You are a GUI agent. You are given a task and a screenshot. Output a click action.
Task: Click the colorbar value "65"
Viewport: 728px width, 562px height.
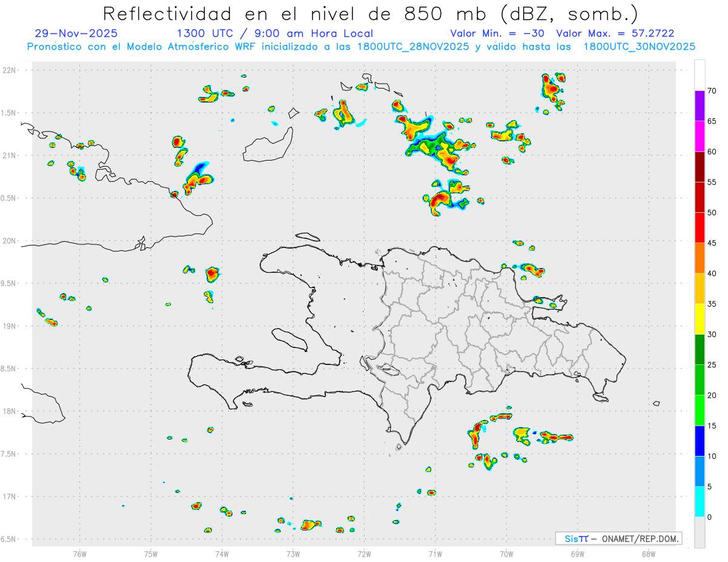[x=712, y=121]
